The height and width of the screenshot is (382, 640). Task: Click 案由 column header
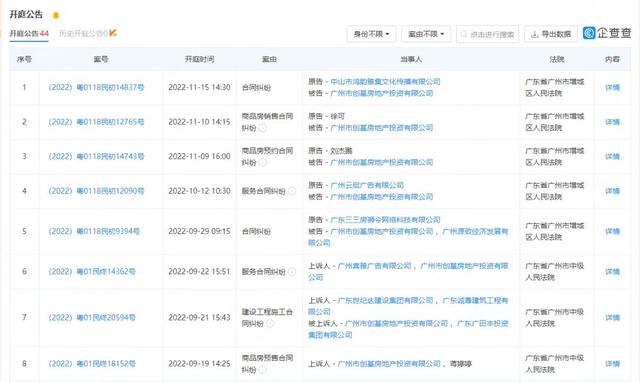coord(269,59)
